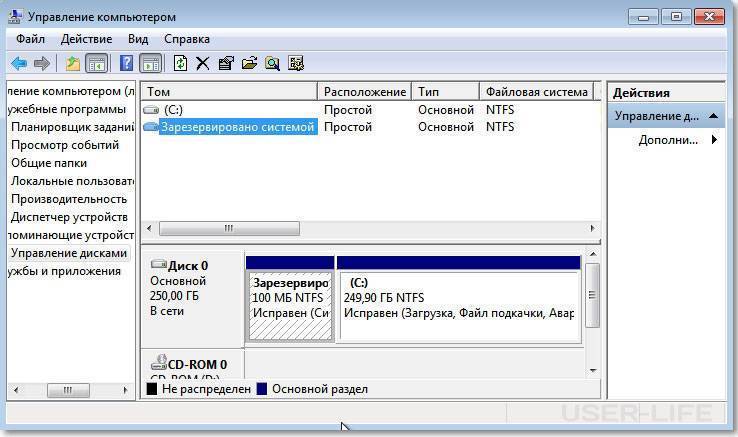Screen dimensions: 738x437
Task: Click the CD-ROM 0 drive icon
Action: (159, 363)
